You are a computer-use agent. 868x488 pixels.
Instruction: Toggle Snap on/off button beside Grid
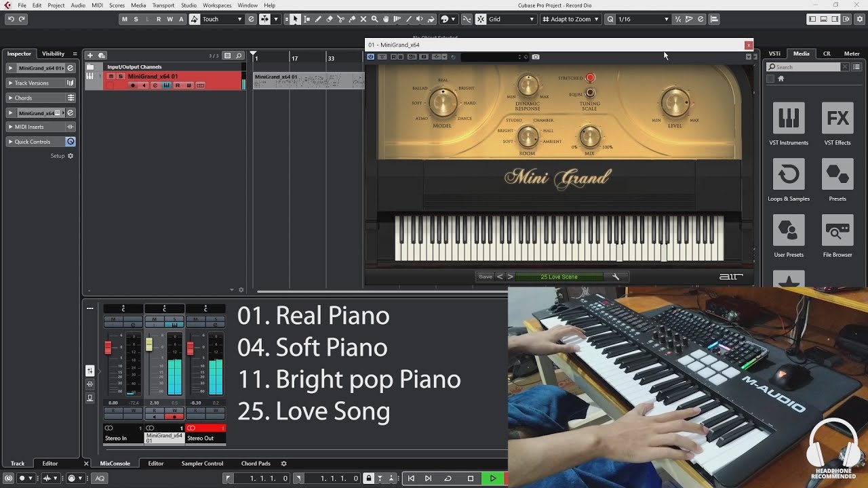(x=481, y=19)
